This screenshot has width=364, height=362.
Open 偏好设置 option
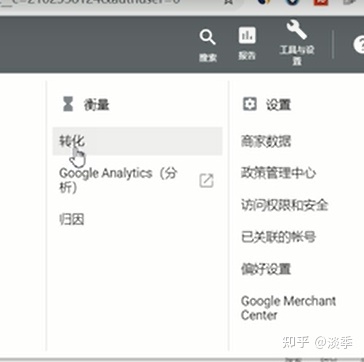(266, 269)
